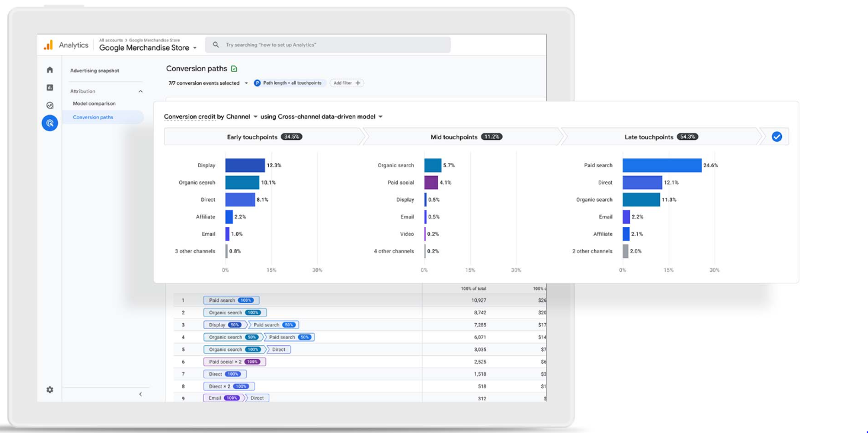Click the Organic search 50% chip in row 4

point(233,337)
